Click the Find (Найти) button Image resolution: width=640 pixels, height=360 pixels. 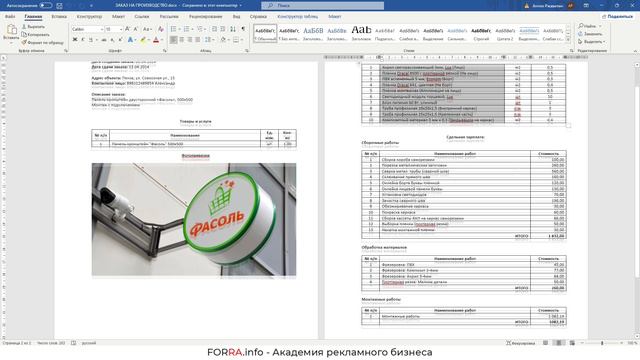coord(589,26)
